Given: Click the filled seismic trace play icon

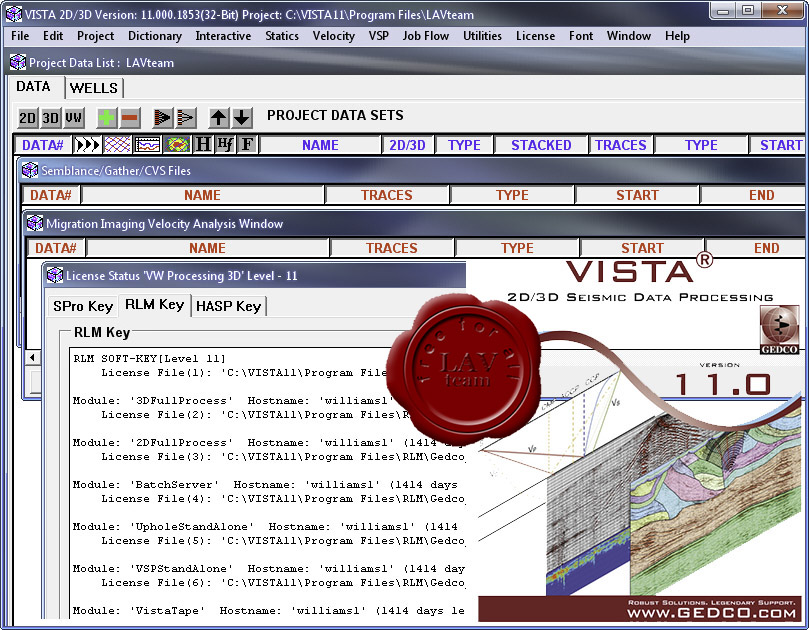Looking at the screenshot, I should [163, 118].
